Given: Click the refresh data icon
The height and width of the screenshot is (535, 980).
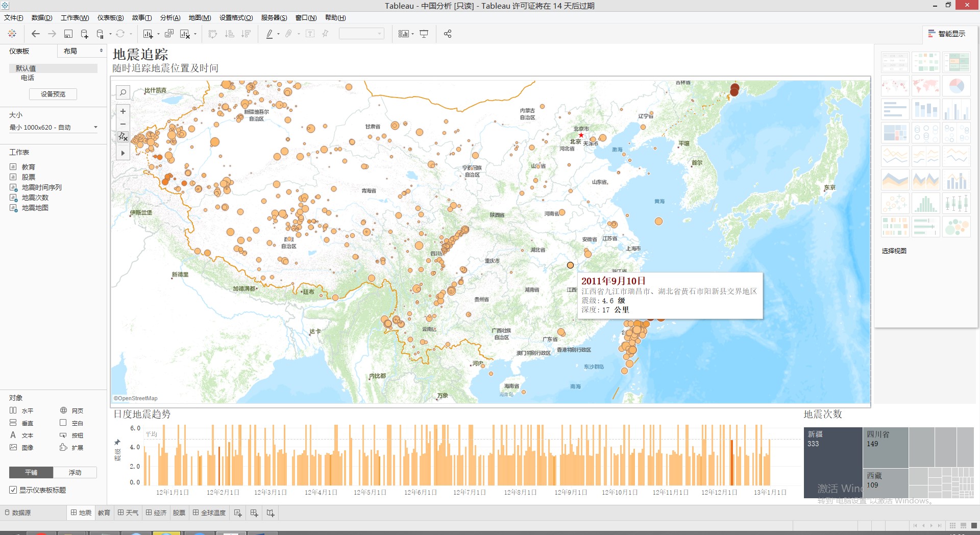Looking at the screenshot, I should point(120,34).
